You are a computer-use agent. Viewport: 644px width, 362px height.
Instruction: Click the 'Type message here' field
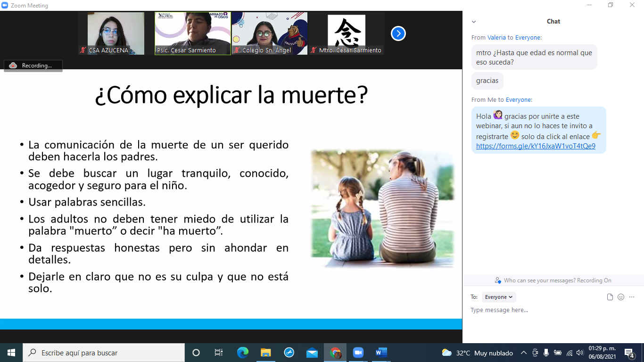pyautogui.click(x=542, y=310)
